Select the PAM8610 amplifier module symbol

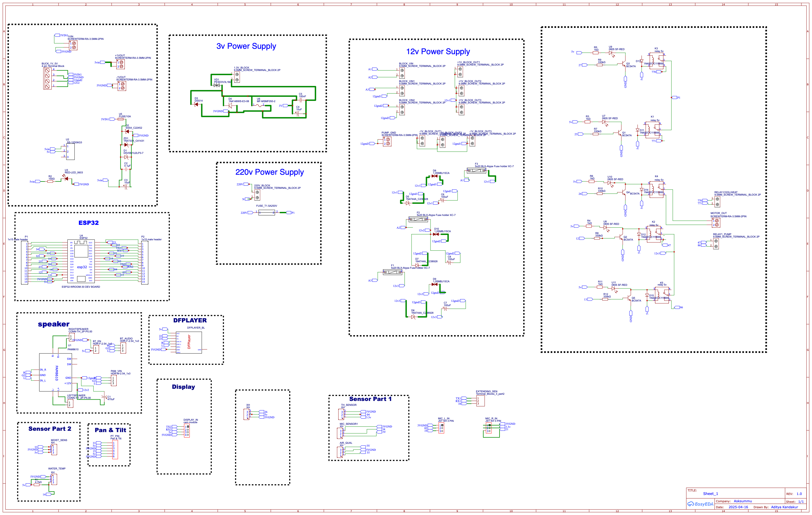tap(55, 372)
